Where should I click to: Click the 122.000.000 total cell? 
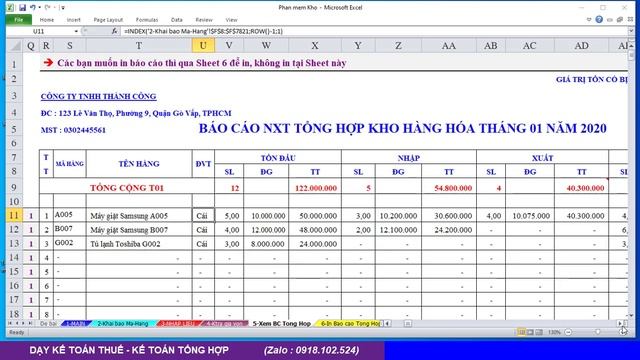point(315,188)
